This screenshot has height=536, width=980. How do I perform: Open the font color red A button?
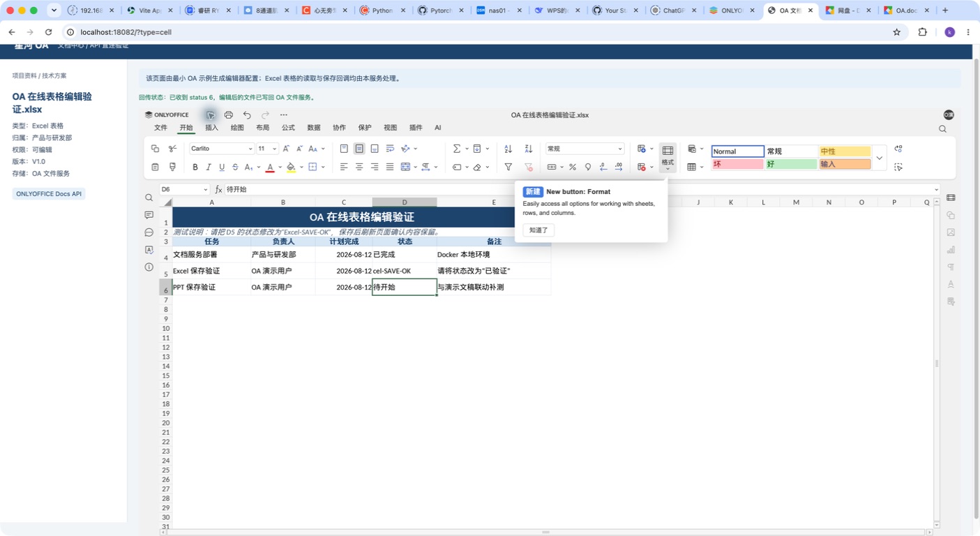(270, 167)
